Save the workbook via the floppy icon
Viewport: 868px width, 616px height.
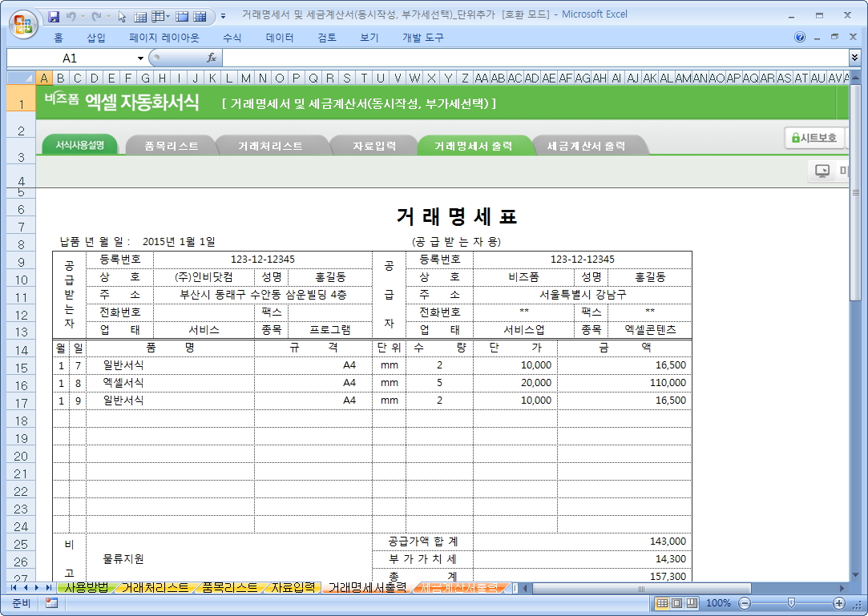tap(54, 15)
